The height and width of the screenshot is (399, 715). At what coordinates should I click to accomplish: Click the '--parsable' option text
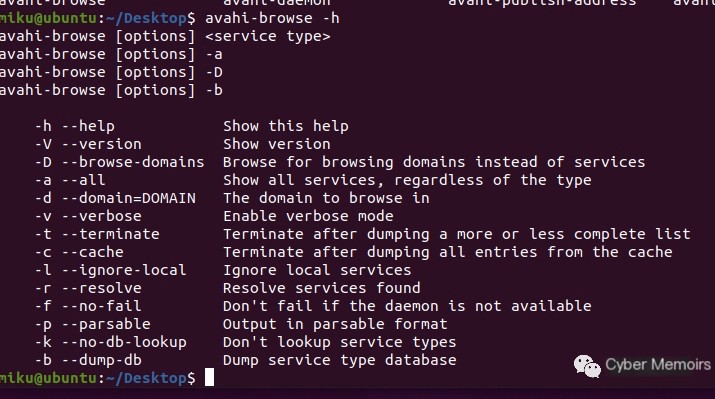(106, 324)
